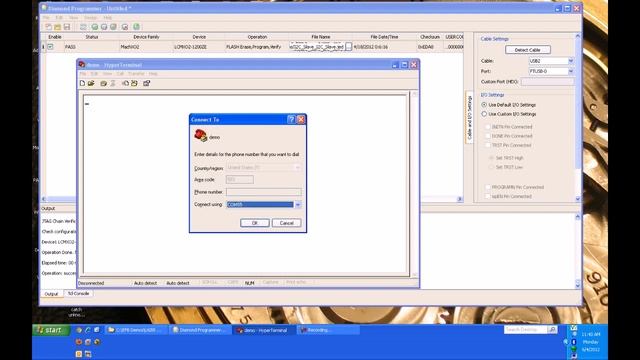The image size is (640, 360).
Task: Switch to the Tcl Console tab
Action: point(78,293)
